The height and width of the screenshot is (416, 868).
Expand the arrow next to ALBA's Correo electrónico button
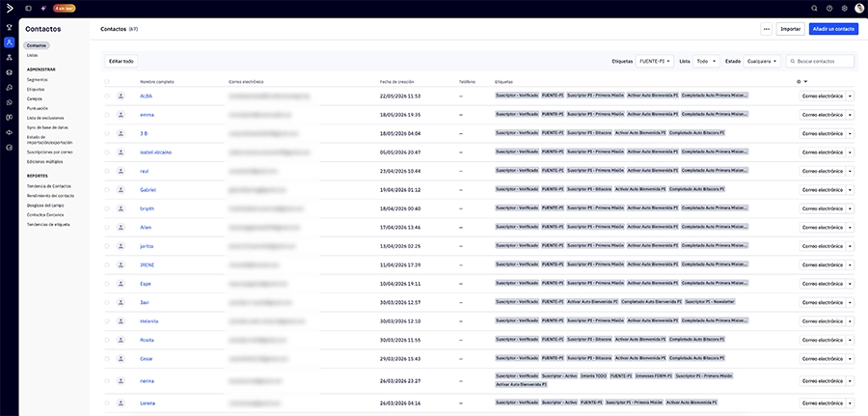[850, 96]
